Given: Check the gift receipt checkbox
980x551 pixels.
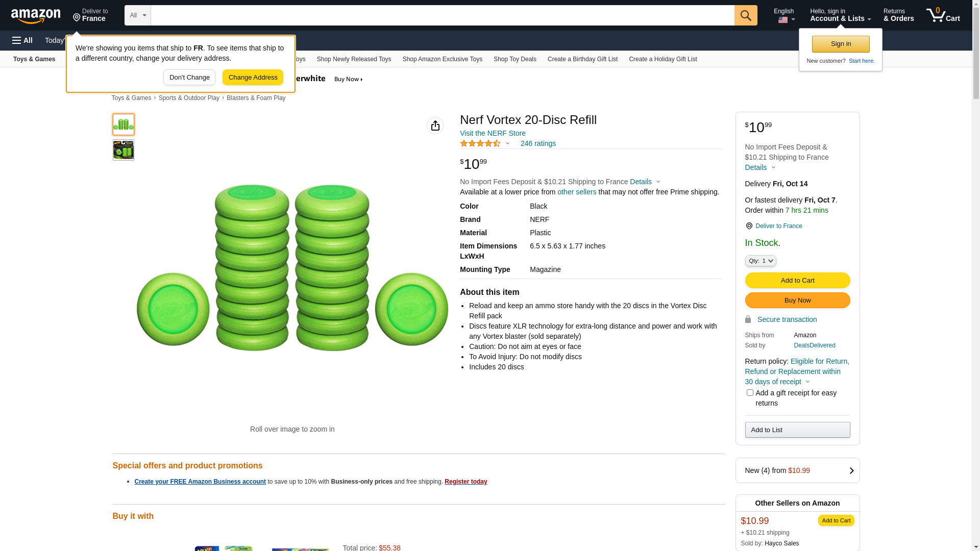Looking at the screenshot, I should (750, 393).
